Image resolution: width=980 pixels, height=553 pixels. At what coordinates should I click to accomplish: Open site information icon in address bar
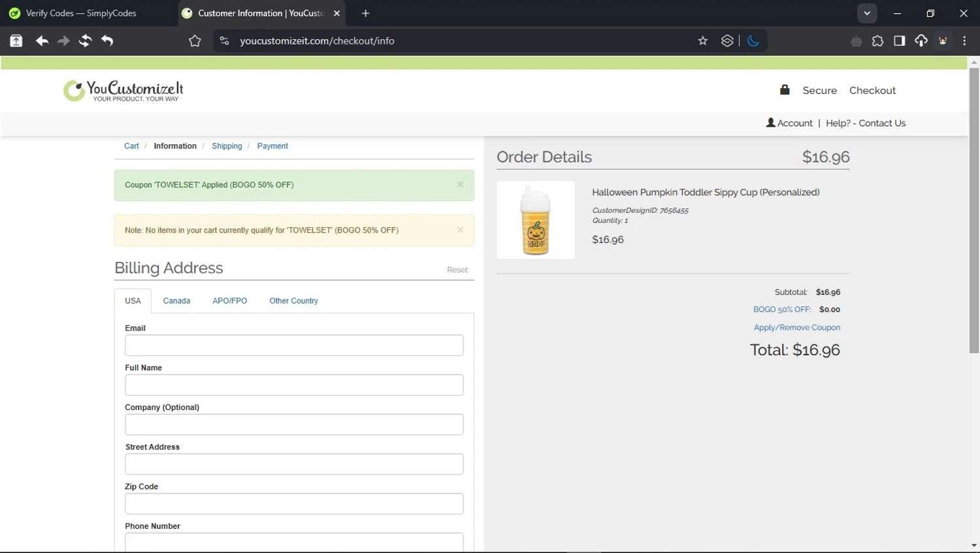(224, 40)
